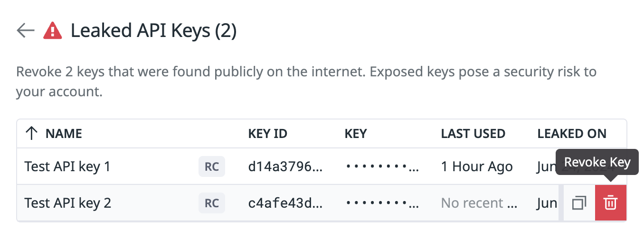Revoke Test API key 2 with trash icon
Screen dimensions: 644x239
[610, 203]
